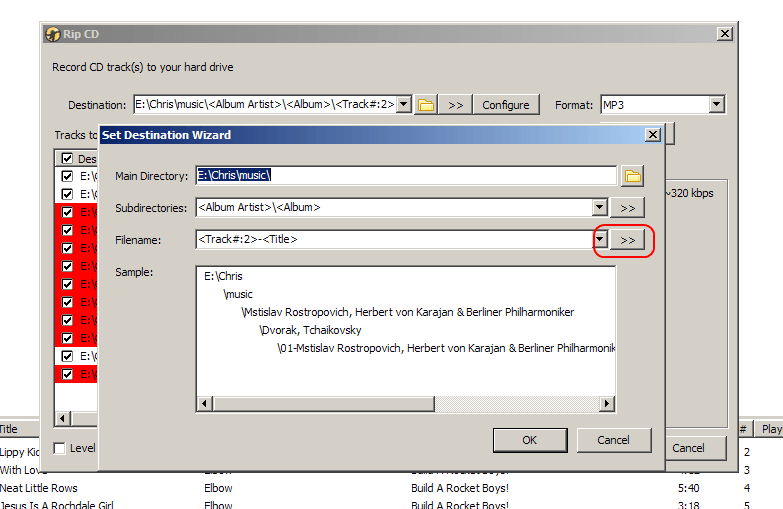Screen dimensions: 783x509
Task: Click Cancel in the Set Destination Wizard
Action: pos(613,440)
